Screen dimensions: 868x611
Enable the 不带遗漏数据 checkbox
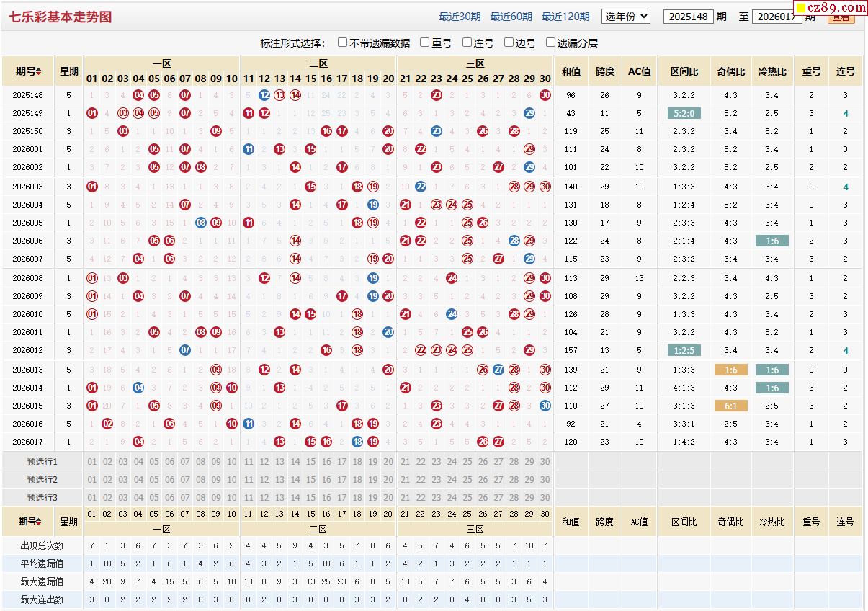343,43
